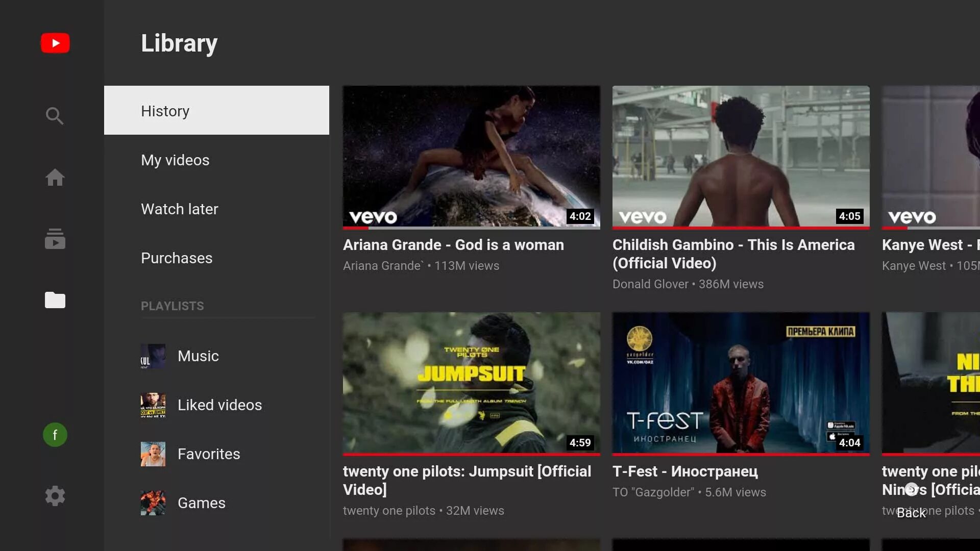Screen dimensions: 980x551
Task: Toggle Favorites playlist
Action: tap(209, 454)
